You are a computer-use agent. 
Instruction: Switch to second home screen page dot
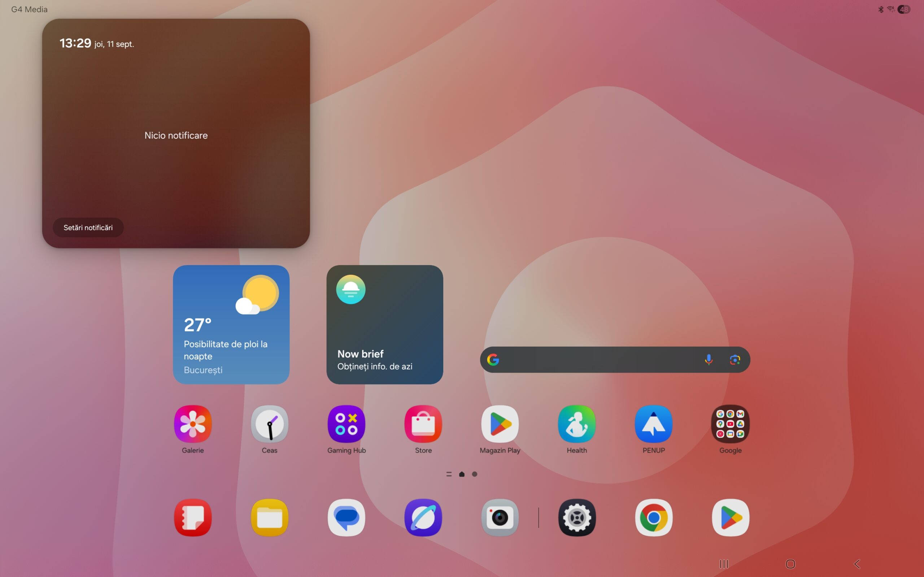474,474
